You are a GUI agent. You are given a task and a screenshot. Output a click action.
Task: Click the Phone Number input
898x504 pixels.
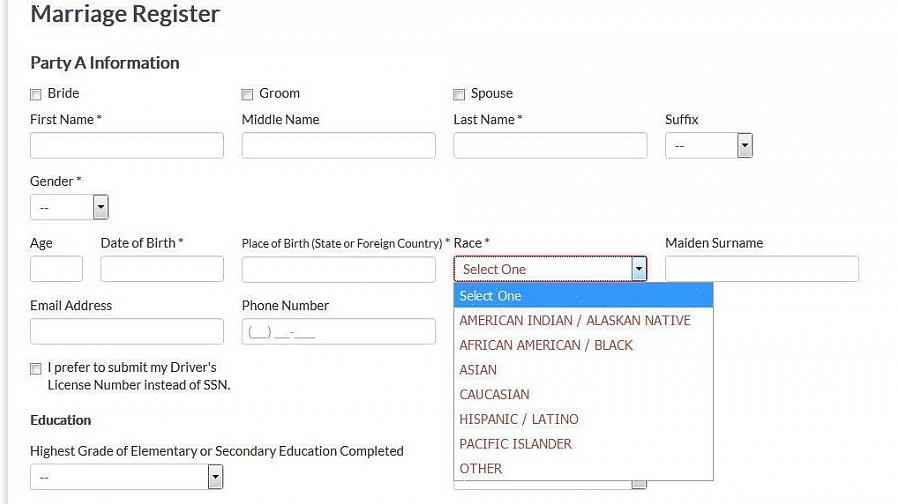[338, 332]
